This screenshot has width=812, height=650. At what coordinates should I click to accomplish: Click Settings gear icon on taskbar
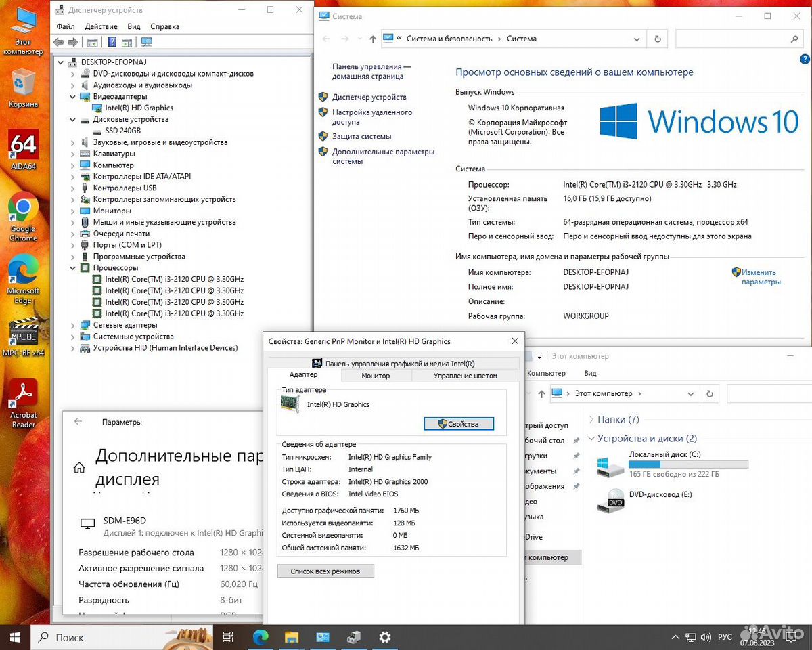[x=384, y=637]
